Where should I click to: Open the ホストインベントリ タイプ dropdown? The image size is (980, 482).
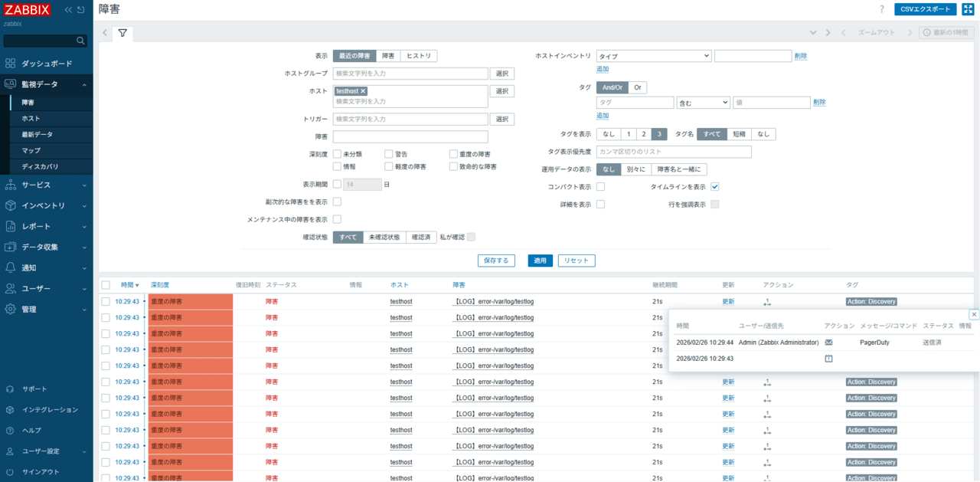654,56
